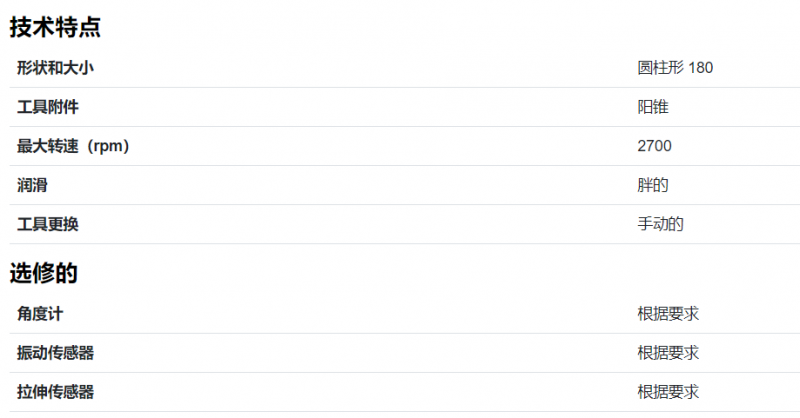Select the 拉伸传感器 label
This screenshot has width=800, height=418.
[55, 392]
